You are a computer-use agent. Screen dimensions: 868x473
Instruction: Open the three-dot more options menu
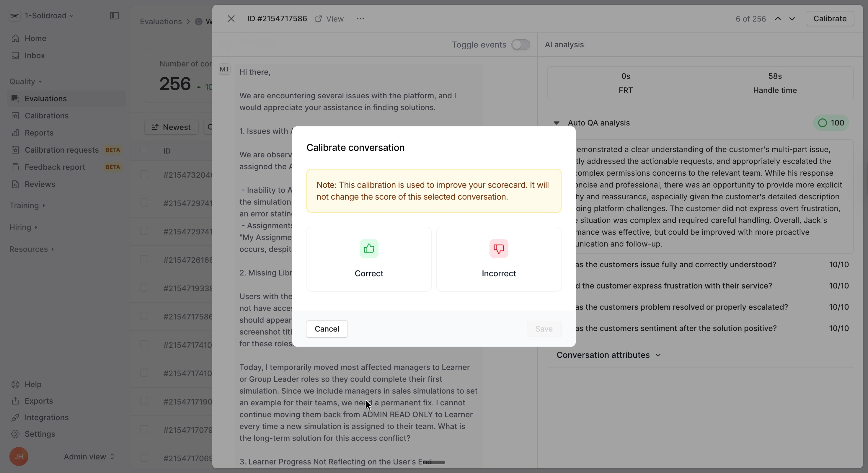[360, 19]
